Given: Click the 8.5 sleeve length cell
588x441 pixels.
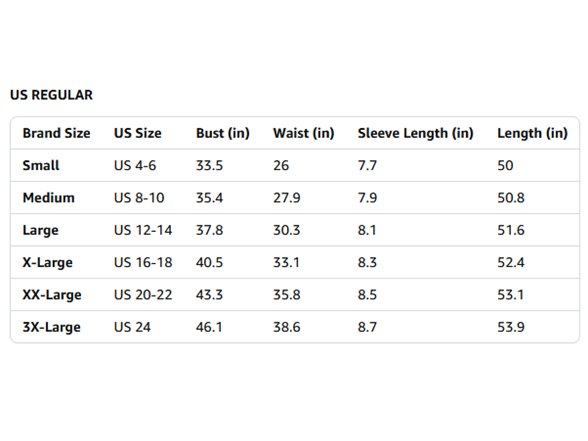Looking at the screenshot, I should 367,295.
